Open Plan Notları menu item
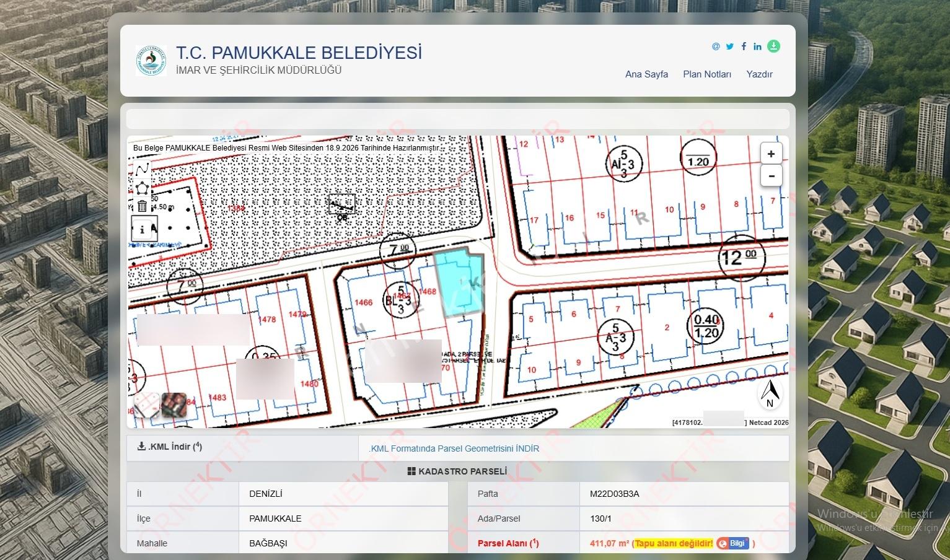Viewport: 950px width, 560px height. [x=707, y=74]
